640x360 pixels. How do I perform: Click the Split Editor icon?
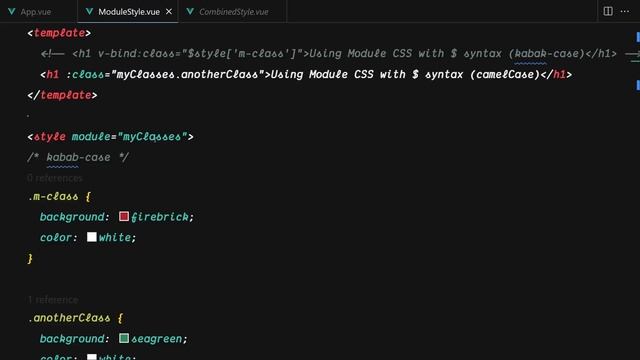tap(608, 11)
